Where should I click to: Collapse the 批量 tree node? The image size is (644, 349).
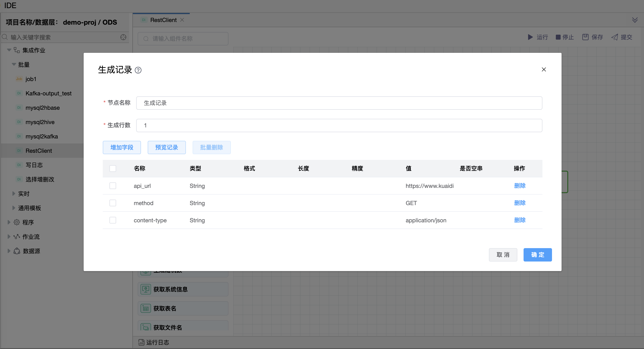coord(14,64)
